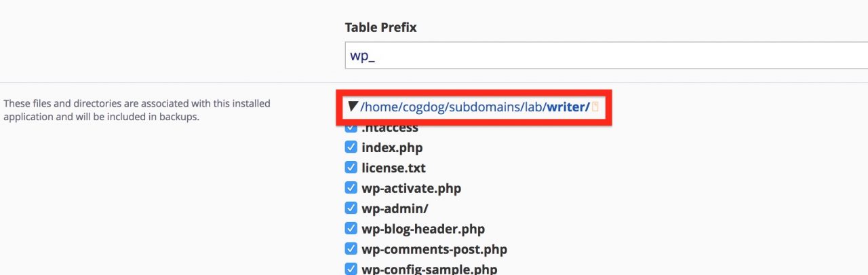This screenshot has width=868, height=275.
Task: Uncheck the .htaccess checkbox
Action: click(351, 128)
